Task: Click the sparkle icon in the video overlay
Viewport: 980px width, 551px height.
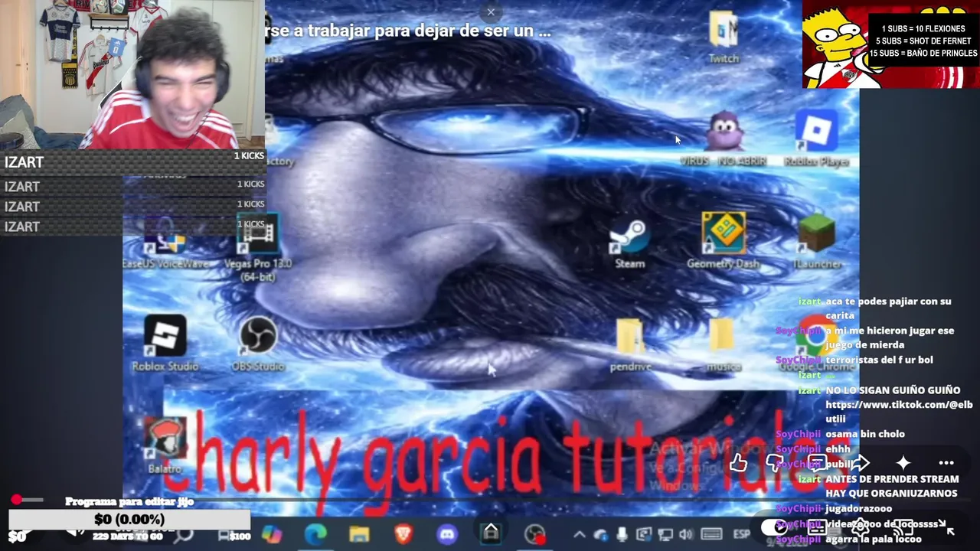Action: [903, 463]
